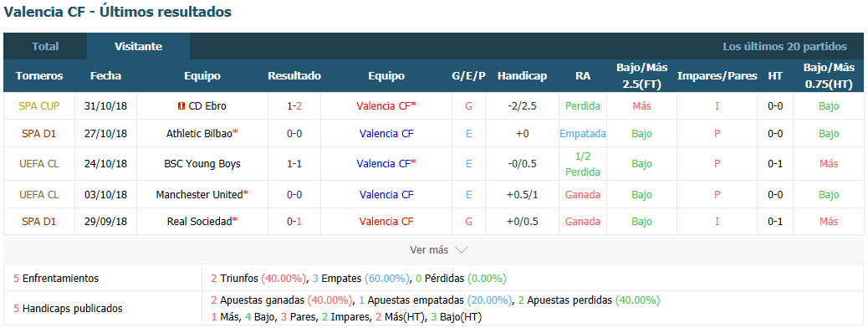868x328 pixels.
Task: Open the CD Ebro team link
Action: (x=207, y=105)
